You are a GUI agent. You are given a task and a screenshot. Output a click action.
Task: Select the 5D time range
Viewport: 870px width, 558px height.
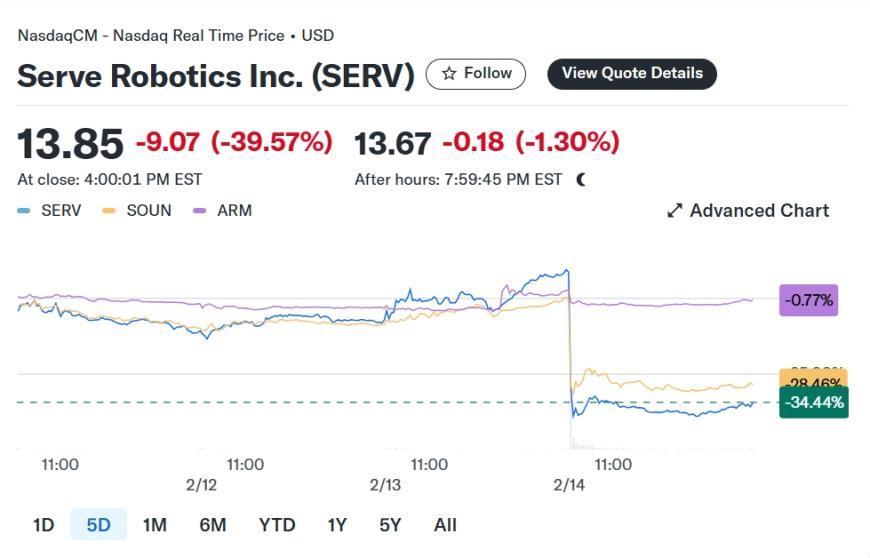(x=98, y=525)
